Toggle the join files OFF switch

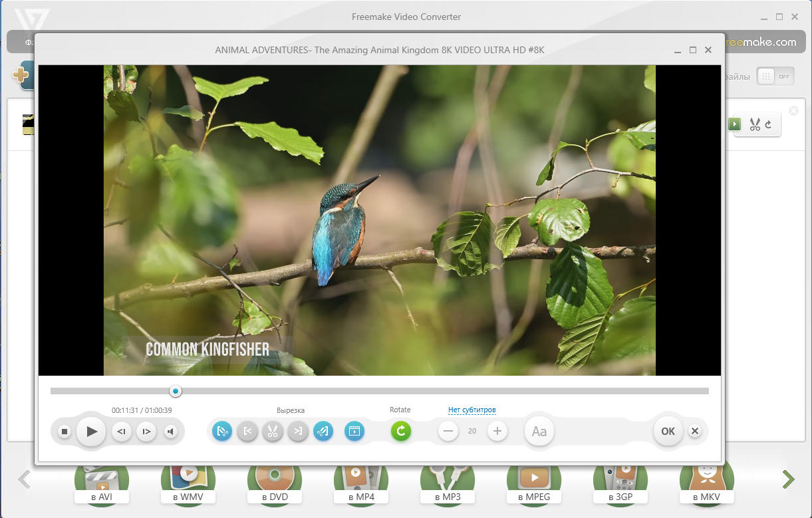point(776,76)
